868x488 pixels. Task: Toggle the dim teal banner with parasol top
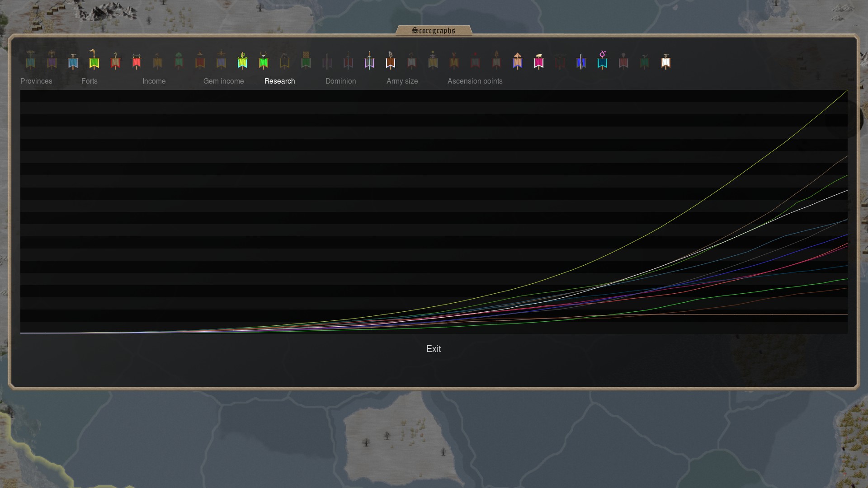(x=31, y=60)
